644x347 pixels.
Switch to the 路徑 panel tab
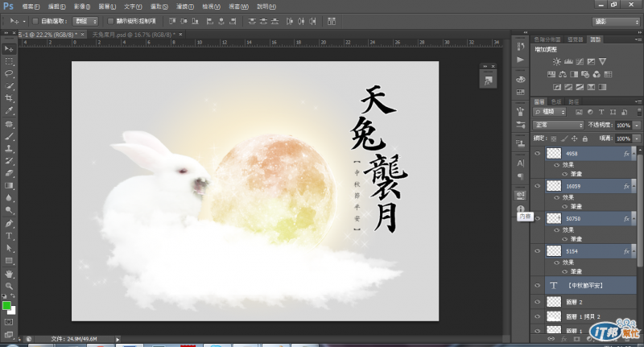click(x=574, y=101)
